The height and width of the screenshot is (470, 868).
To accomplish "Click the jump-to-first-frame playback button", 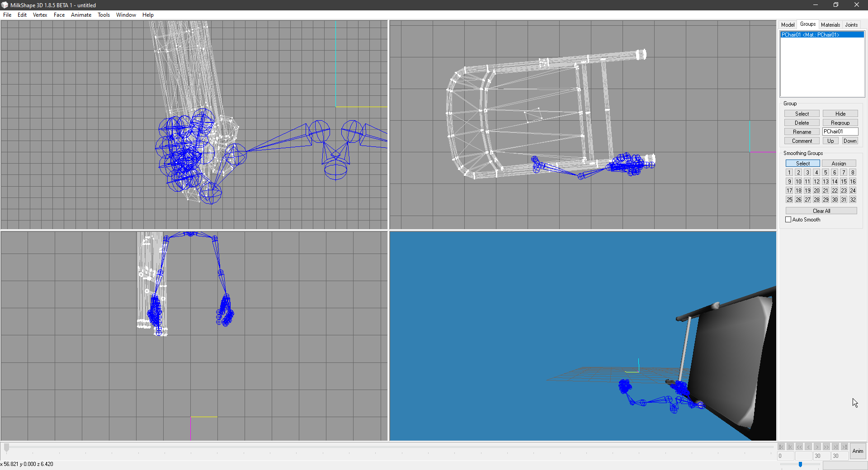I will tap(781, 447).
